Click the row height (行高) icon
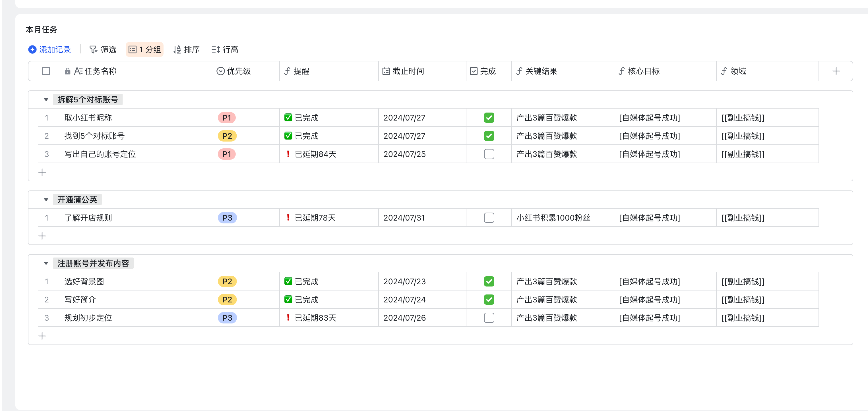The width and height of the screenshot is (868, 411). (216, 49)
